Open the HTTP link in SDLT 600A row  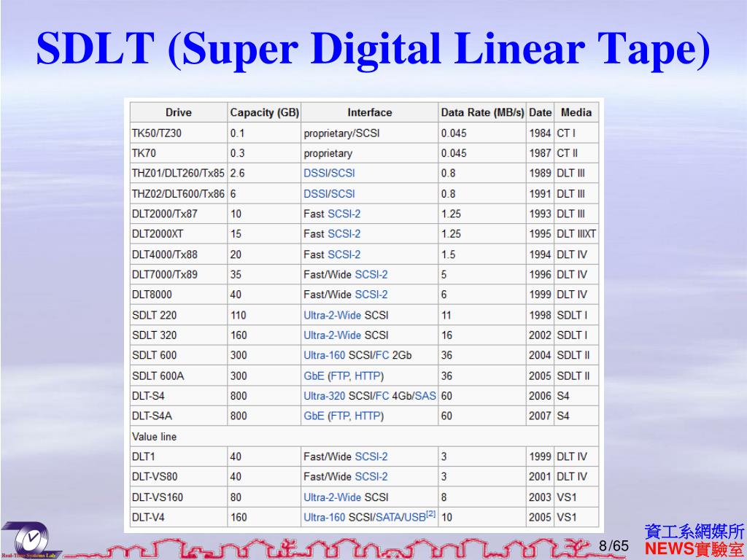pyautogui.click(x=367, y=376)
